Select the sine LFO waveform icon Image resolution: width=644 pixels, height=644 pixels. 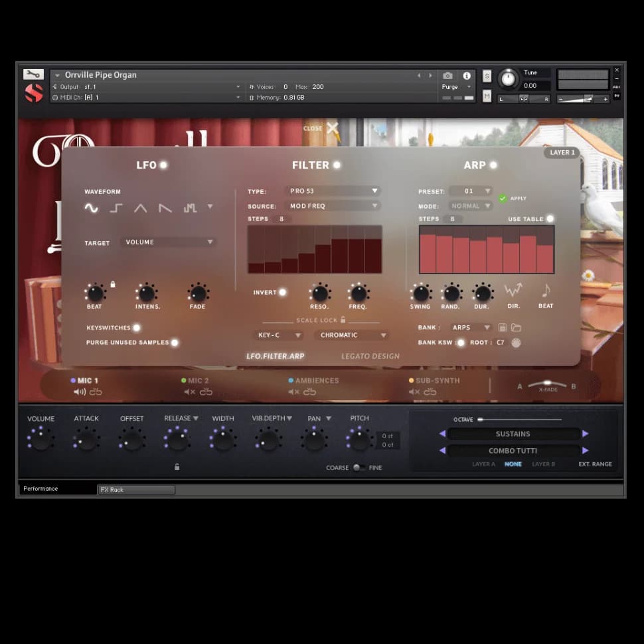click(x=91, y=208)
